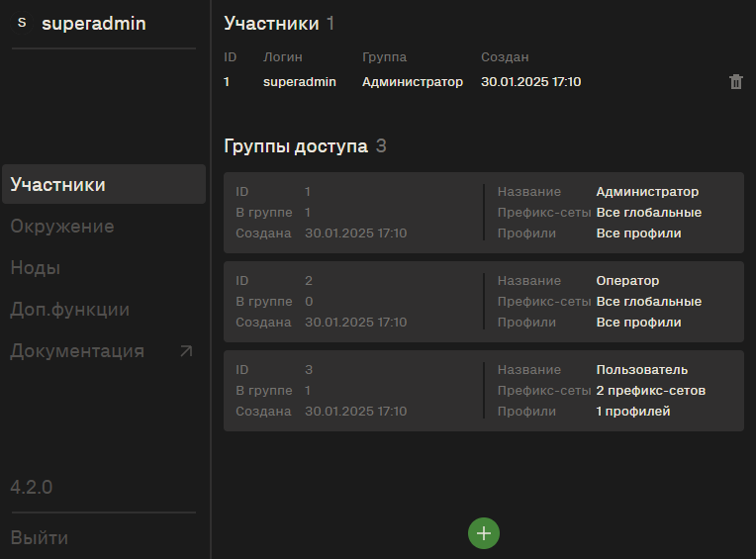Select the superadmin row in participants table
This screenshot has width=756, height=559.
point(484,82)
